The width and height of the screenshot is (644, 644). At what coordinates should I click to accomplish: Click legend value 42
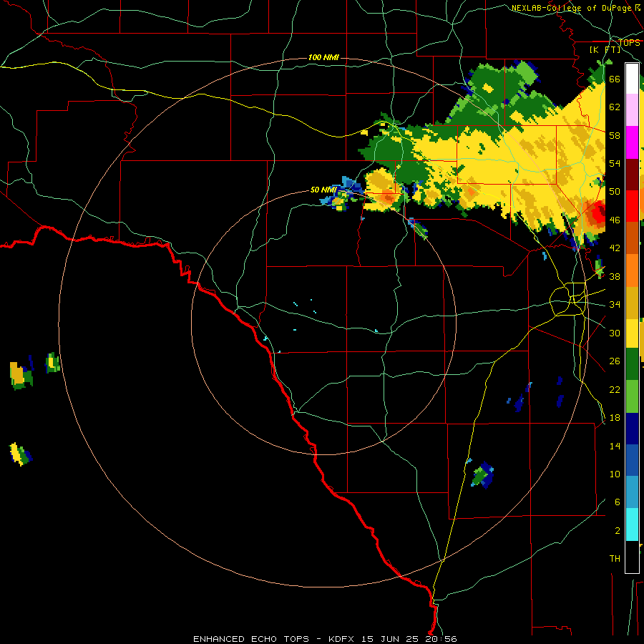tap(615, 248)
